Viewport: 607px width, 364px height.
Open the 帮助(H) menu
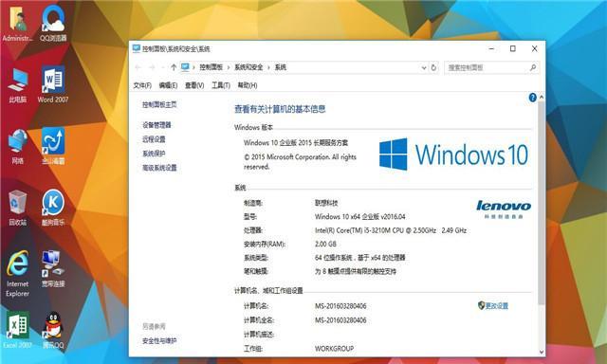(248, 85)
